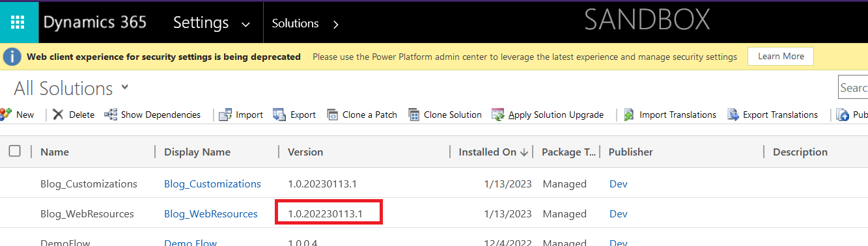Image resolution: width=868 pixels, height=246 pixels.
Task: Open Dev publisher link for Blog_WebResources
Action: [x=618, y=214]
